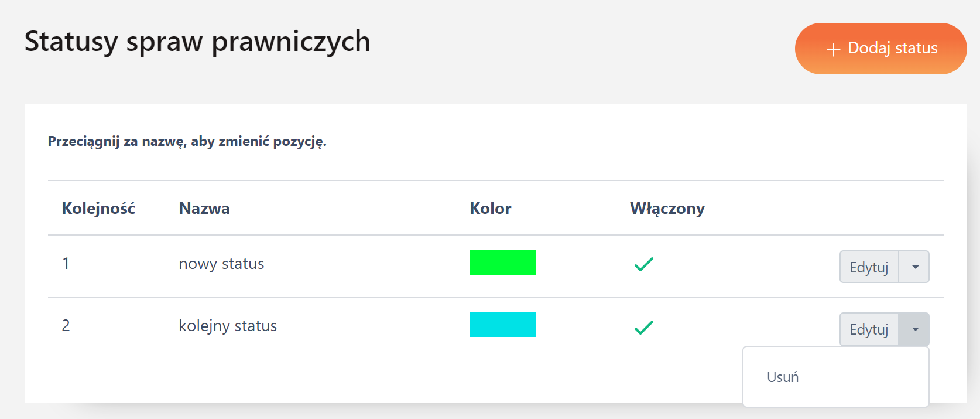This screenshot has height=419, width=980.
Task: Click the Włączony column header
Action: pos(667,209)
